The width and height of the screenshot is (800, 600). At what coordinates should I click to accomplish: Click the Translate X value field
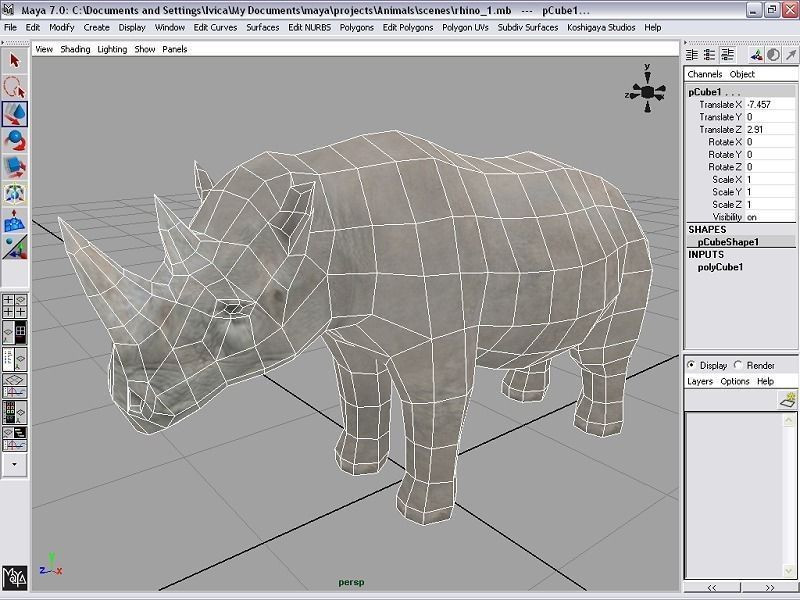770,105
